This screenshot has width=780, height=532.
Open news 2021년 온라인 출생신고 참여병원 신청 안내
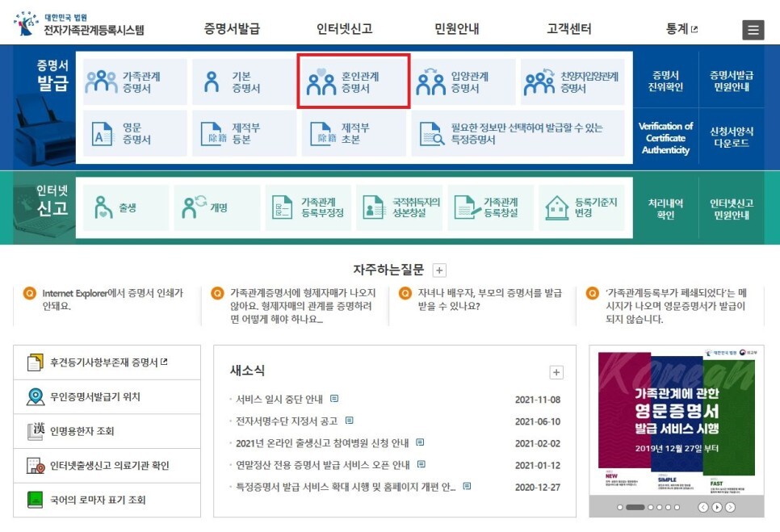click(x=322, y=443)
